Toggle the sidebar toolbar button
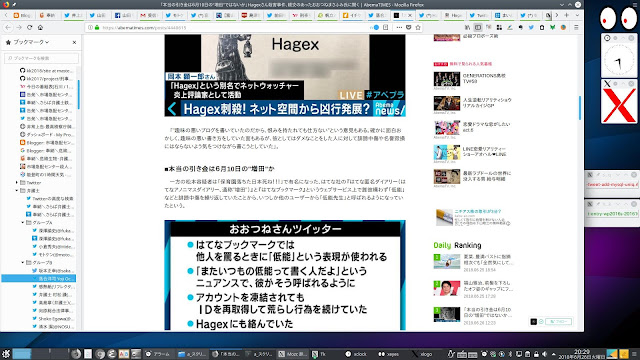This screenshot has height=360, width=640. tap(478, 27)
